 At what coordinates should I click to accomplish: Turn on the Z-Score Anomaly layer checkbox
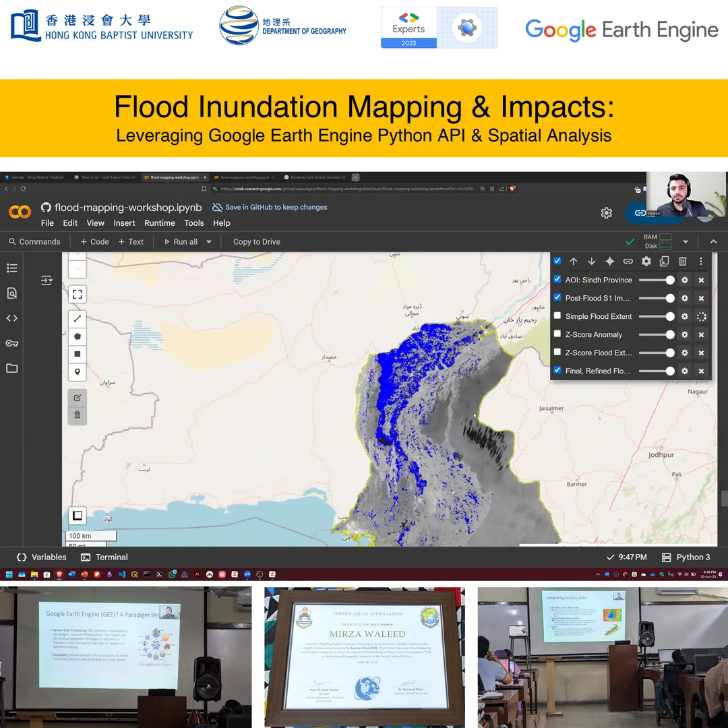[x=557, y=334]
